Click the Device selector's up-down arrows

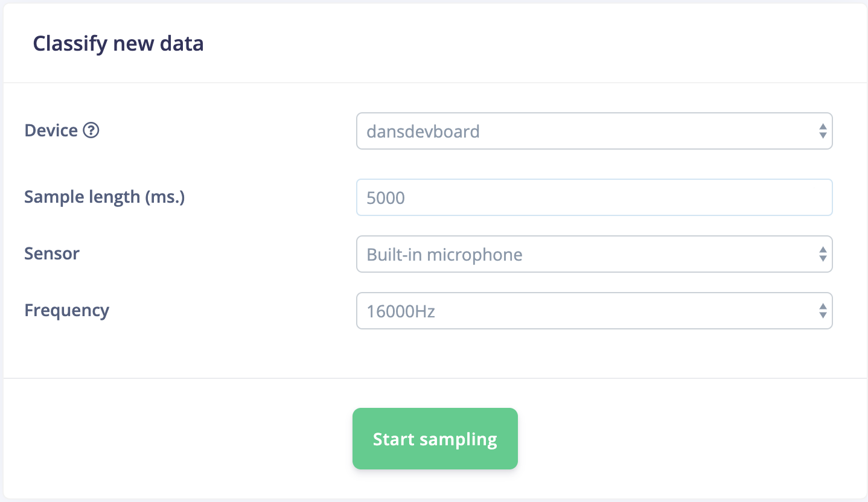(822, 131)
